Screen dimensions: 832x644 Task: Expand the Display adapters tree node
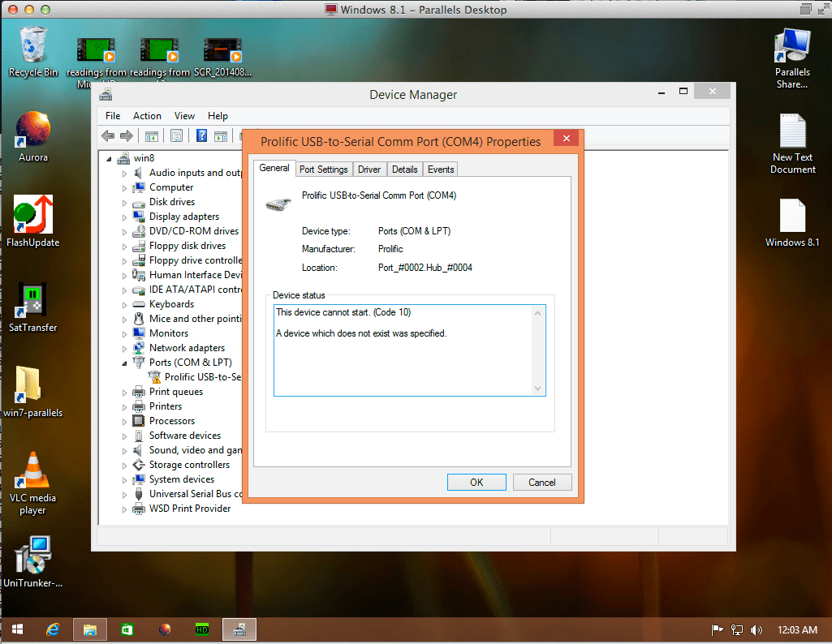pyautogui.click(x=125, y=217)
